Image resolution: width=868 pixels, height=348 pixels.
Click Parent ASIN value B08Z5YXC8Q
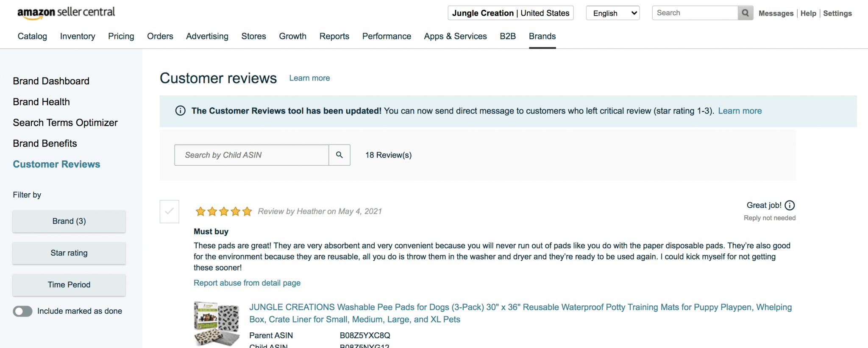coord(365,336)
